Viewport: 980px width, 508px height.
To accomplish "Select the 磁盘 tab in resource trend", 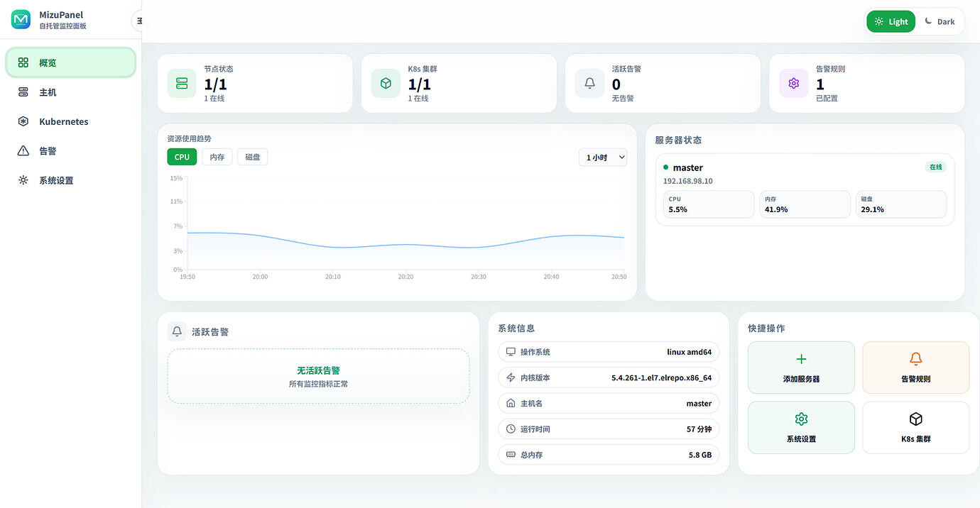I will (253, 157).
